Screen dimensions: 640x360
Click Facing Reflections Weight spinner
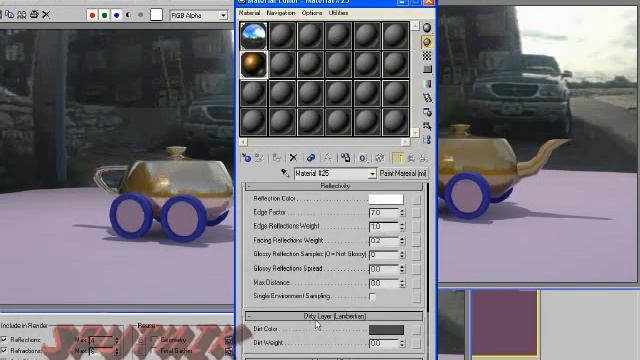(x=402, y=241)
